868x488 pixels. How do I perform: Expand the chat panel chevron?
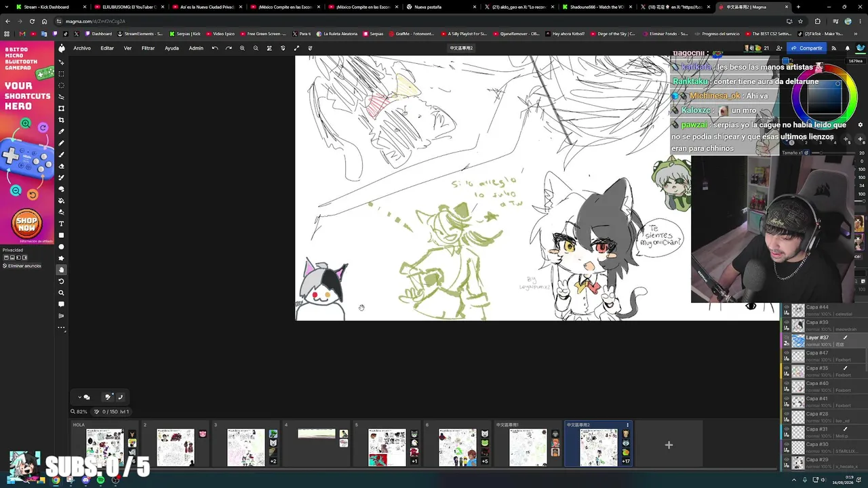(x=79, y=396)
